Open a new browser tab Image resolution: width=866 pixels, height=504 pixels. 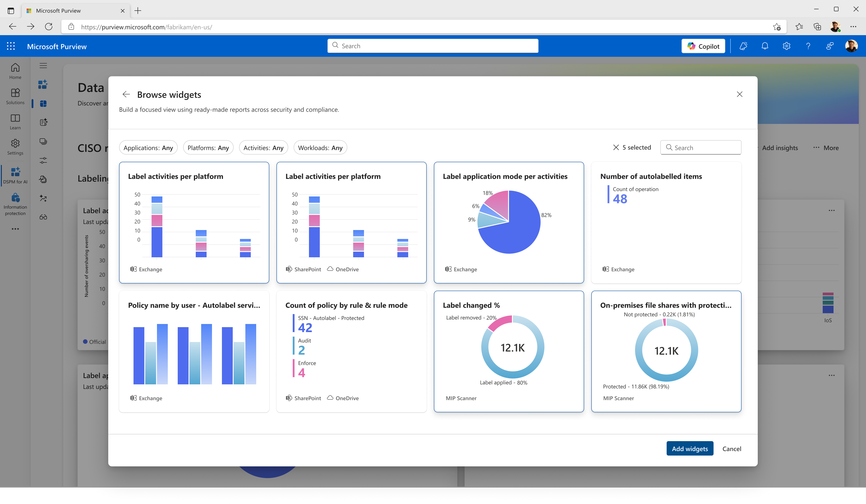138,11
